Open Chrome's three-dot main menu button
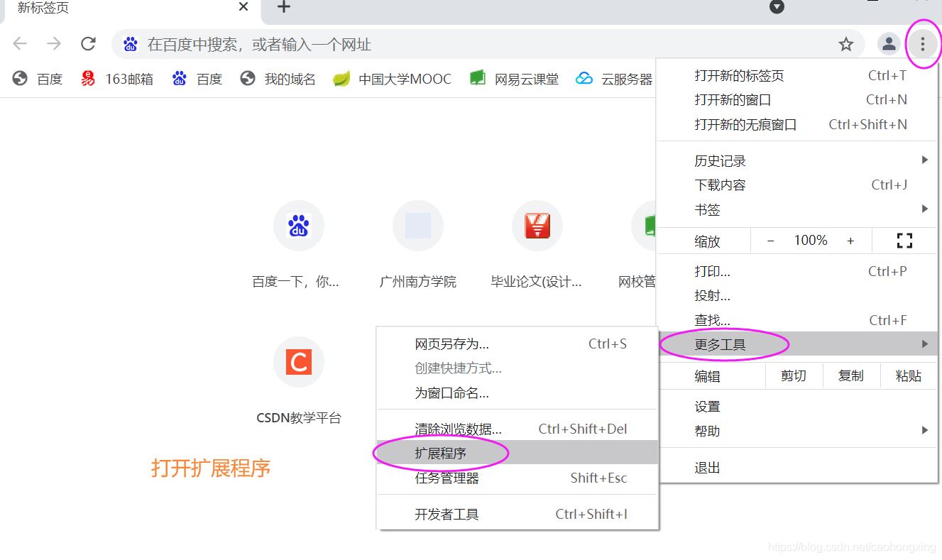The width and height of the screenshot is (942, 560). (x=922, y=45)
